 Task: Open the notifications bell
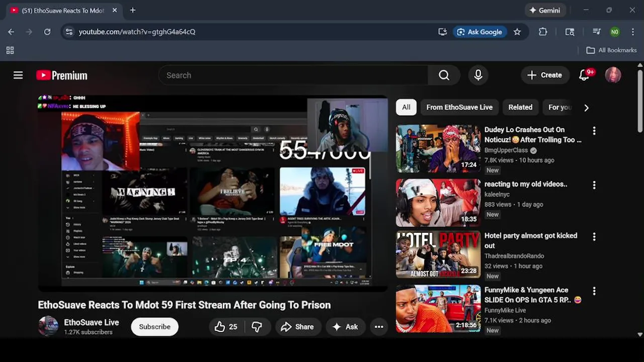point(584,75)
